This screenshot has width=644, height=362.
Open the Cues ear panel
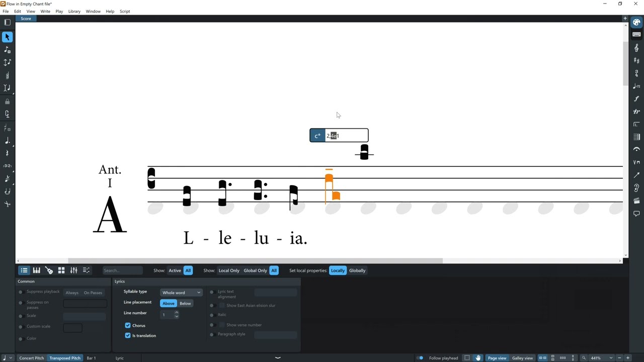click(x=636, y=188)
